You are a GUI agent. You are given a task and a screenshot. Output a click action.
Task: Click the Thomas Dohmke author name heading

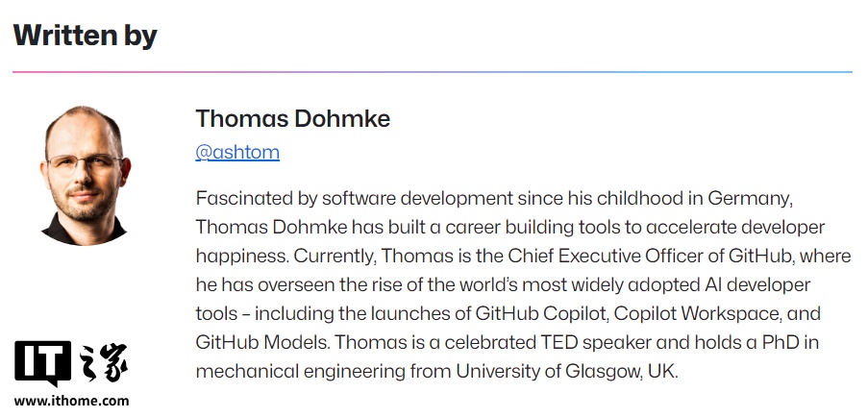tap(292, 118)
